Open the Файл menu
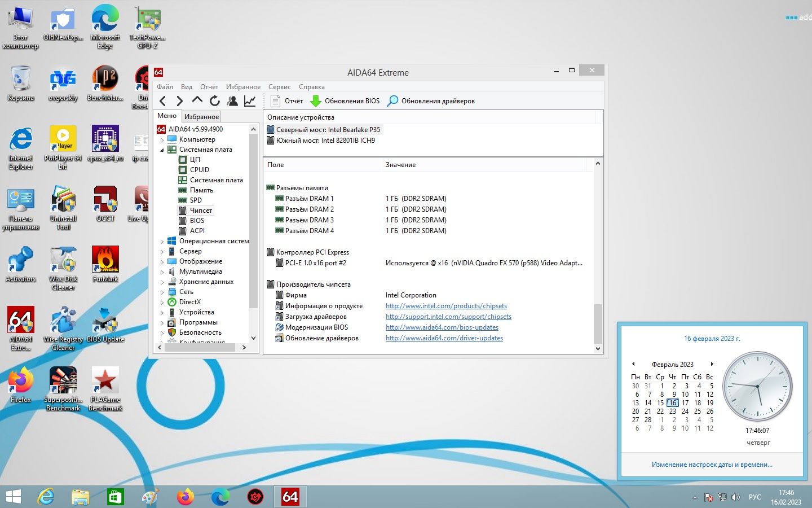 [165, 87]
